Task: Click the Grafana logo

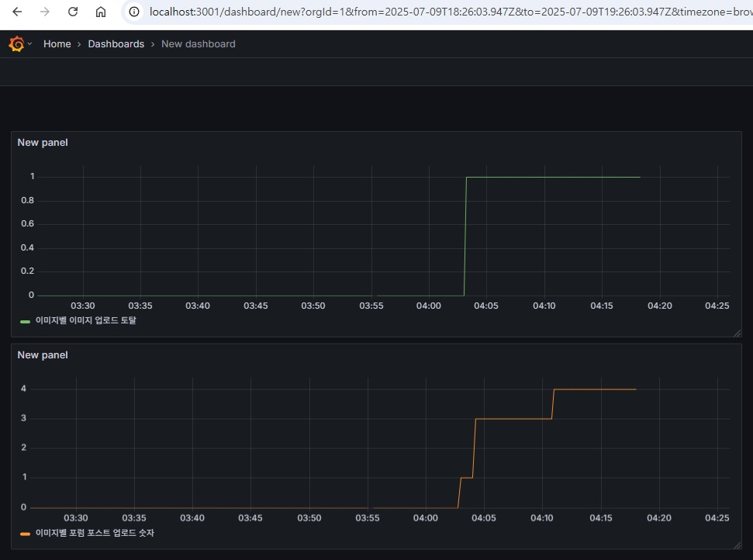Action: coord(16,44)
